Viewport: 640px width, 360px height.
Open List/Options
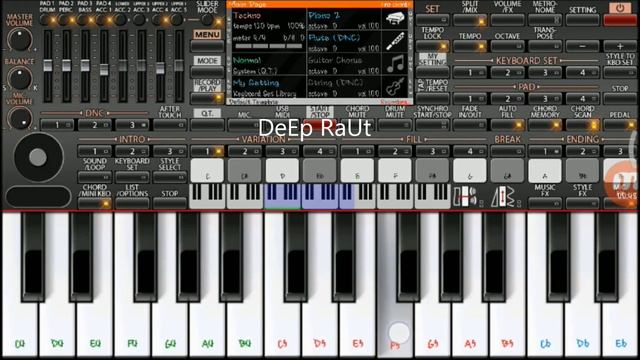[x=132, y=202]
